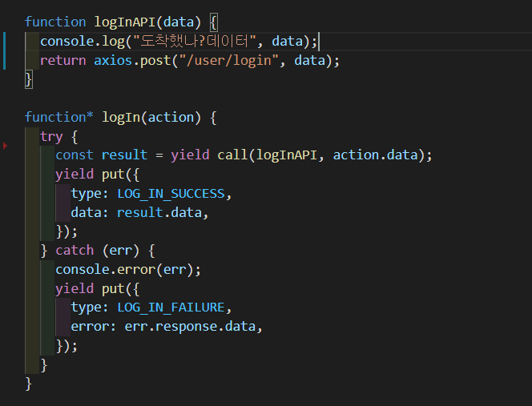Click the "catch" keyword

click(x=75, y=251)
